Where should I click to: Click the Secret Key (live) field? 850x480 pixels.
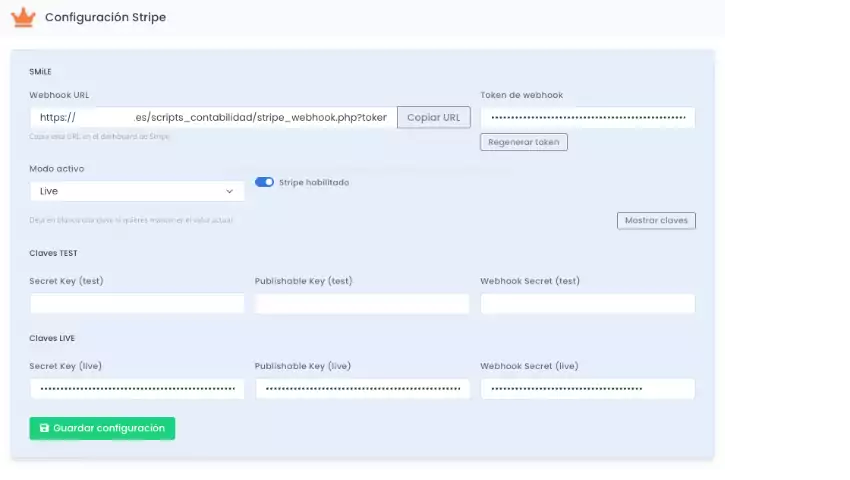pyautogui.click(x=137, y=389)
